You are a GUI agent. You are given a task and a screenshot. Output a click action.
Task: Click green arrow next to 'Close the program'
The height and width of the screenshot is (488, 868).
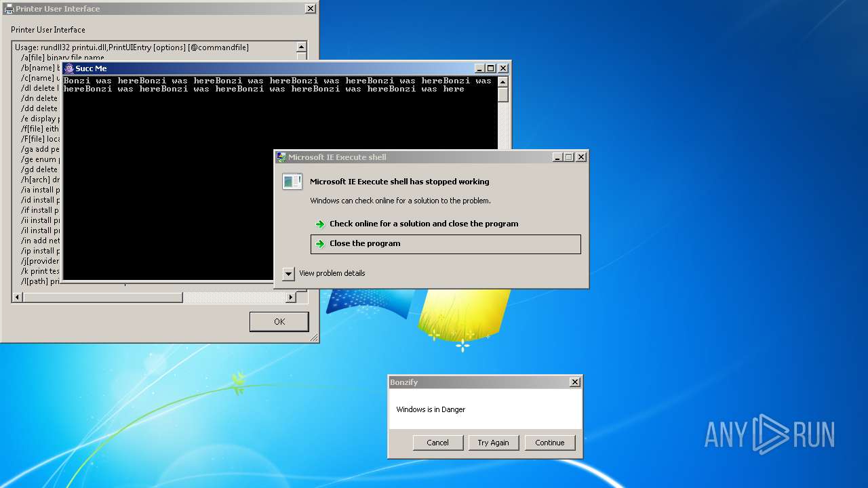pos(320,243)
